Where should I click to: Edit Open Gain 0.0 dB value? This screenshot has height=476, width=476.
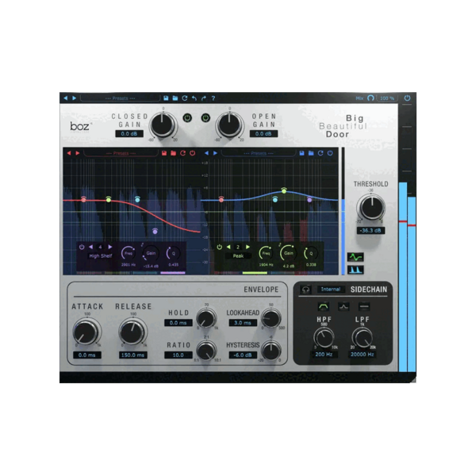[x=263, y=133]
